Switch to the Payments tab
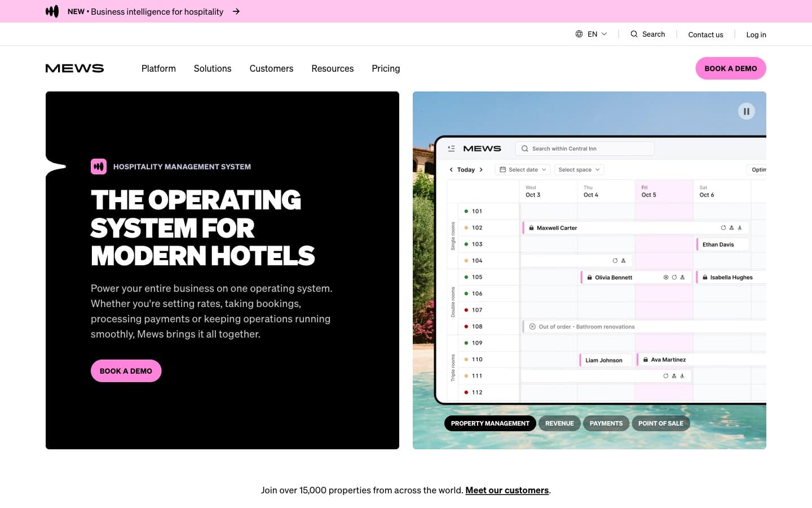Screen dimensions: 812x508 click(606, 423)
